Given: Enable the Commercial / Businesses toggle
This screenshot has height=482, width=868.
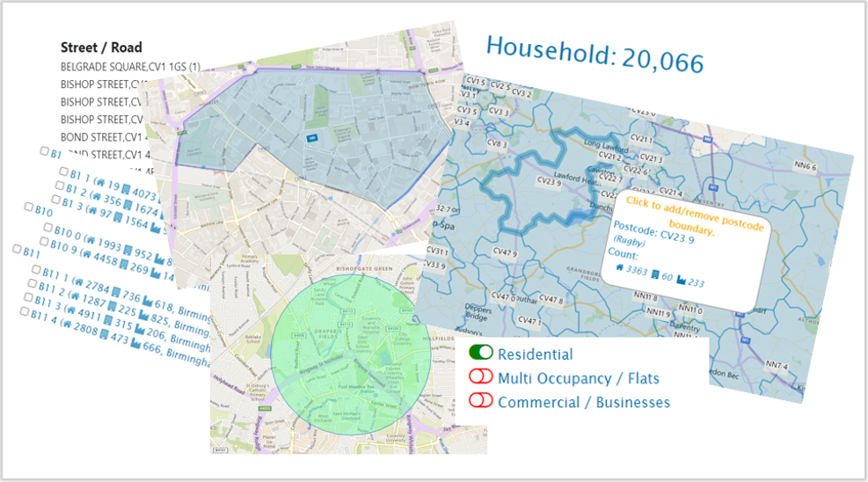Looking at the screenshot, I should [481, 401].
